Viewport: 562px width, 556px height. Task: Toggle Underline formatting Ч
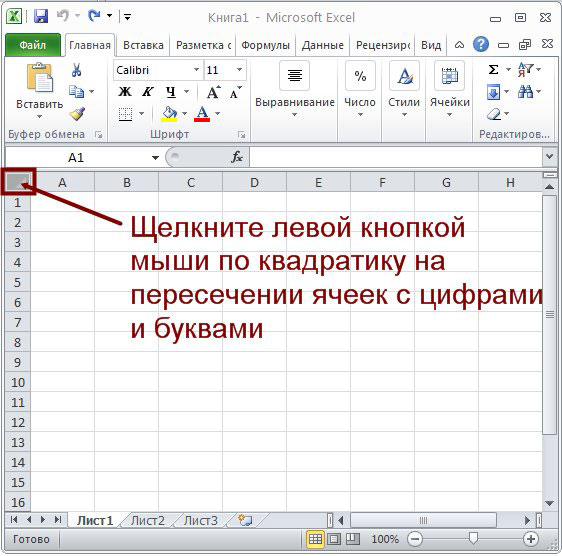171,92
